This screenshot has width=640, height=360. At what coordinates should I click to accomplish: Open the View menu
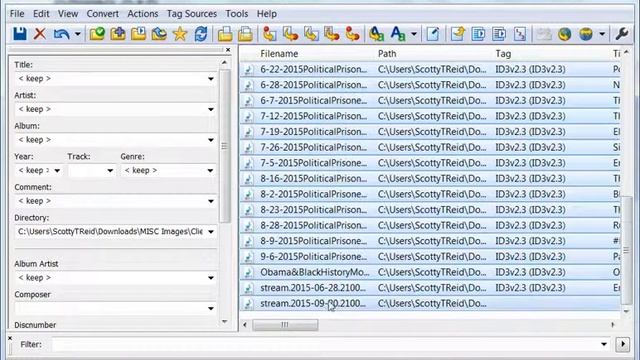(x=68, y=13)
